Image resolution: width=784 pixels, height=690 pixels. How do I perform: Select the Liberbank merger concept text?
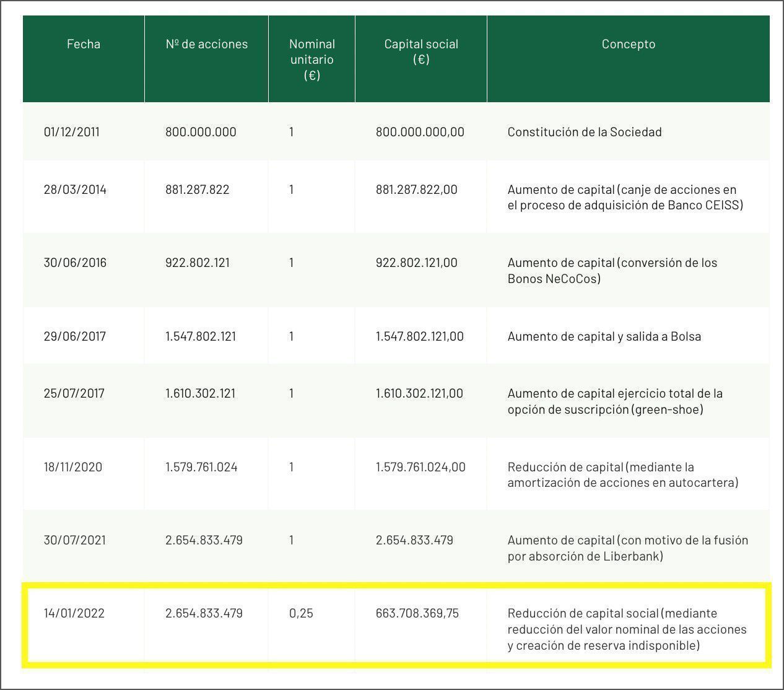click(627, 548)
